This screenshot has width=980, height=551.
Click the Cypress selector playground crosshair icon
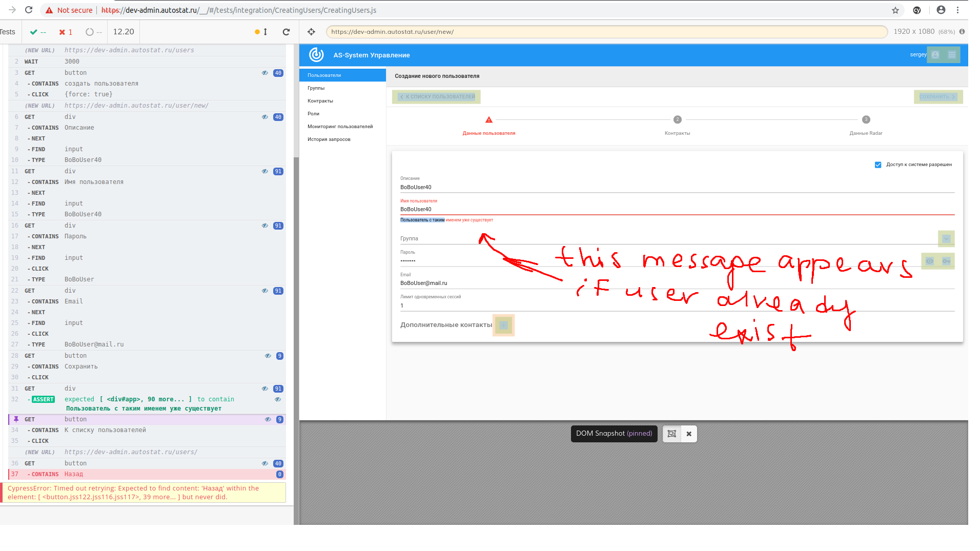click(x=311, y=32)
